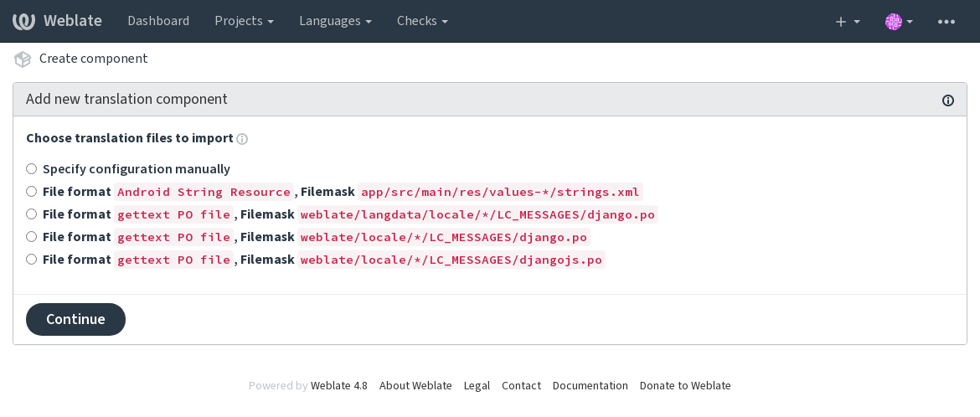Image resolution: width=980 pixels, height=417 pixels.
Task: Click the component cube breadcrumb icon
Action: (x=23, y=59)
